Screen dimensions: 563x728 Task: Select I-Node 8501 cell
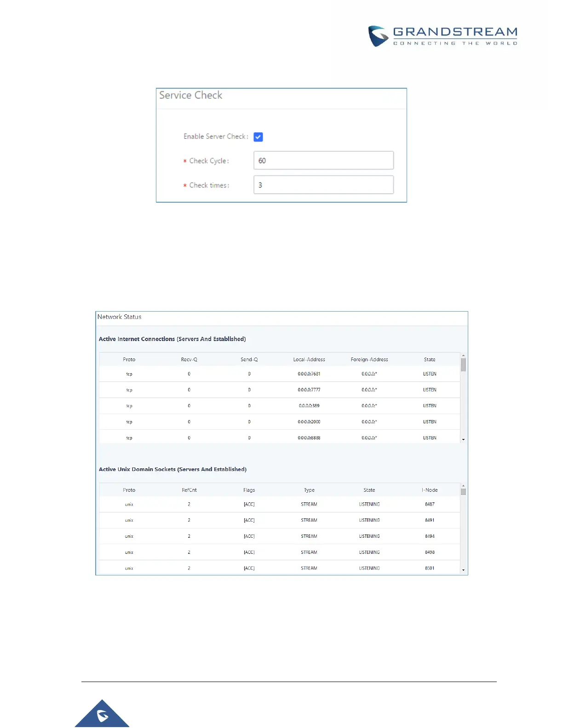pos(430,568)
